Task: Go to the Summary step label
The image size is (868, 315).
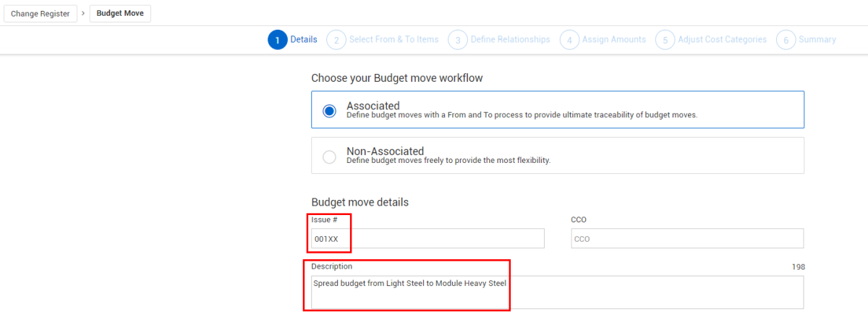Action: [x=817, y=40]
